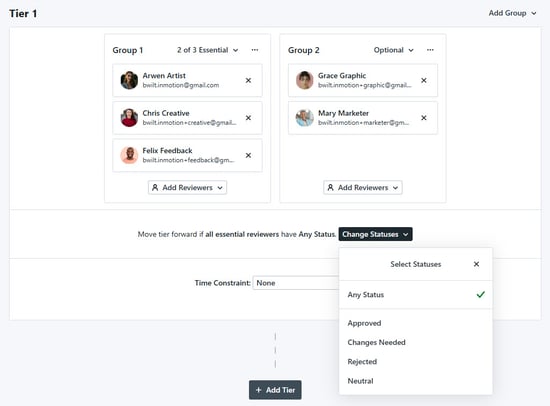Click email bwilt.inmotion@gmail.com
The width and height of the screenshot is (550, 406).
[181, 85]
